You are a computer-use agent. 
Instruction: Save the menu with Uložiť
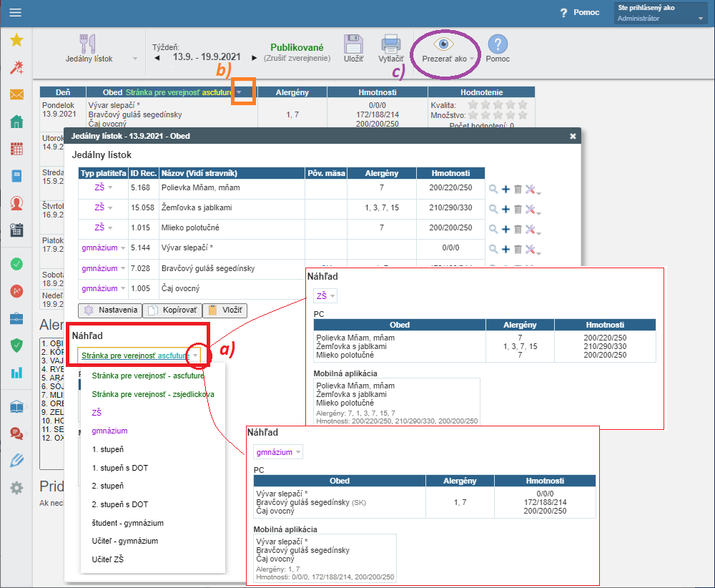pos(353,49)
